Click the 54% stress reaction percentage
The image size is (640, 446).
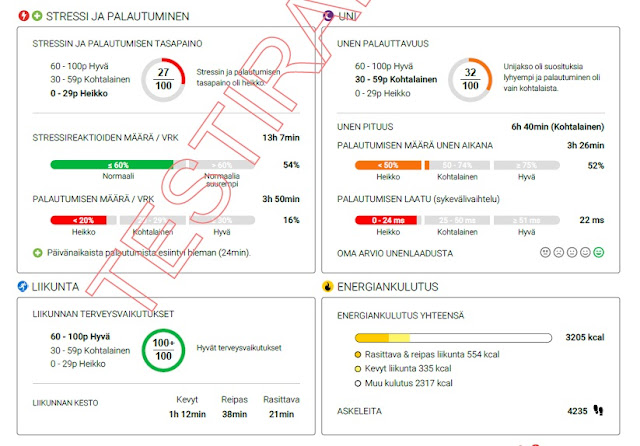tap(291, 165)
